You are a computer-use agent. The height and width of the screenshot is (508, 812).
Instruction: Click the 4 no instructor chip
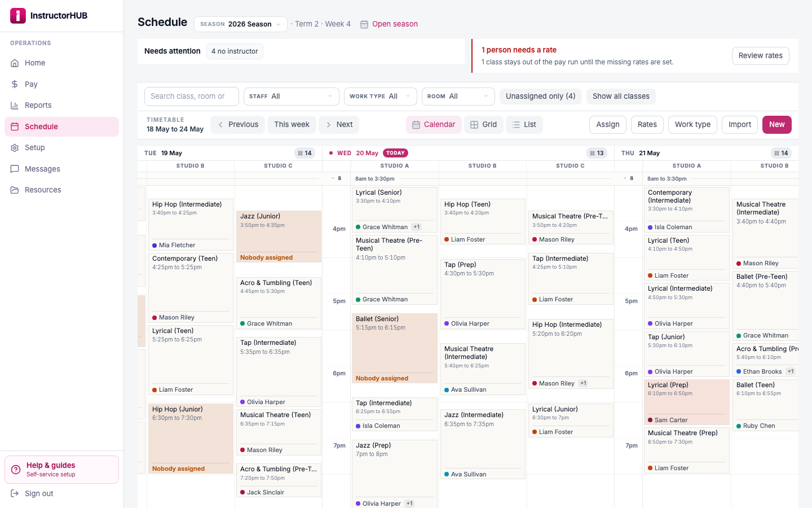pos(235,51)
